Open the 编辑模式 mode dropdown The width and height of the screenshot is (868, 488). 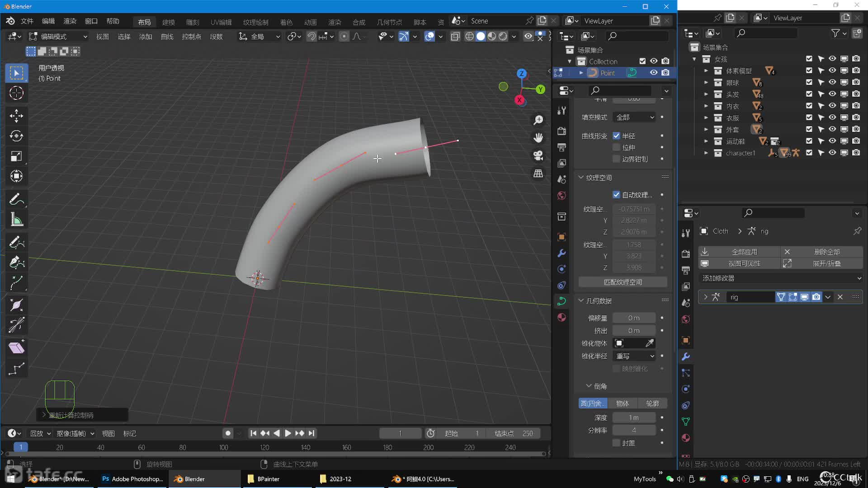[58, 36]
